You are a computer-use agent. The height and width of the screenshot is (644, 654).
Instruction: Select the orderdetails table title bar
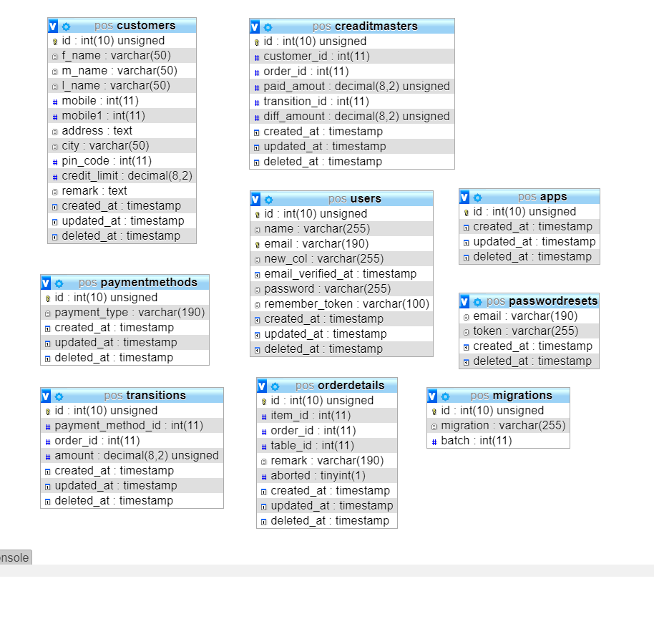[x=339, y=386]
